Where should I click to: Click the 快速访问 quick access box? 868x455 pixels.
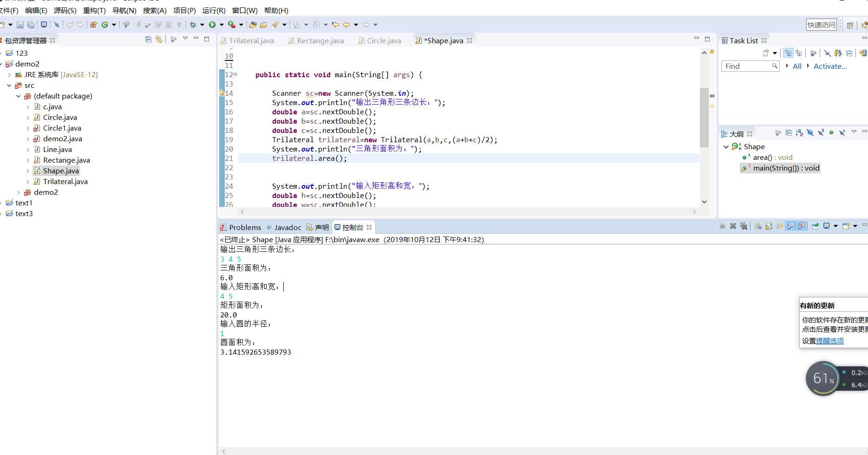point(821,25)
